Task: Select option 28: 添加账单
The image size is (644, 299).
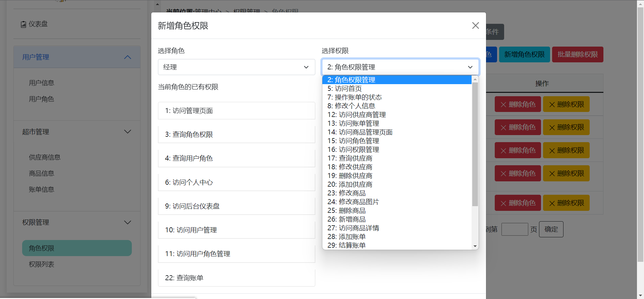Action: [397, 237]
